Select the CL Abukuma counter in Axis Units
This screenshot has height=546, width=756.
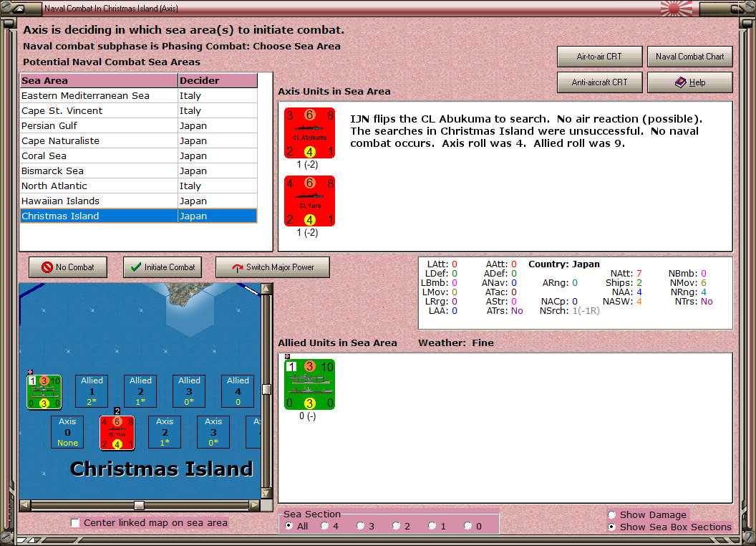pyautogui.click(x=309, y=133)
